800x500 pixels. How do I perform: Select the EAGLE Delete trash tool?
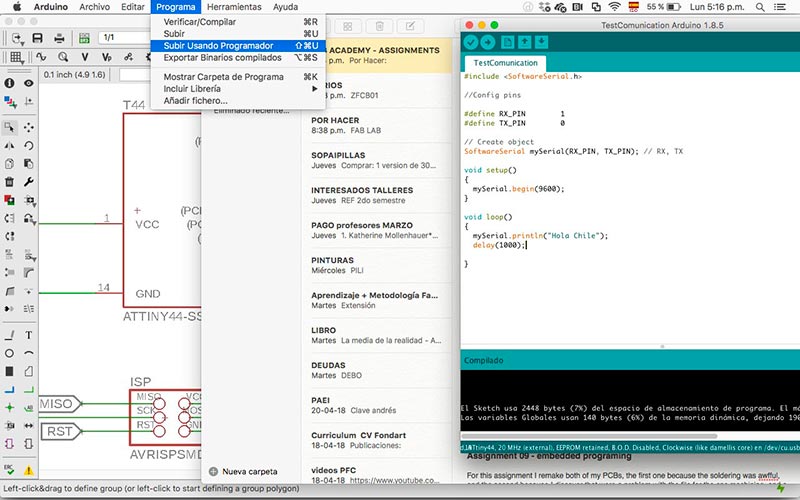coord(9,182)
